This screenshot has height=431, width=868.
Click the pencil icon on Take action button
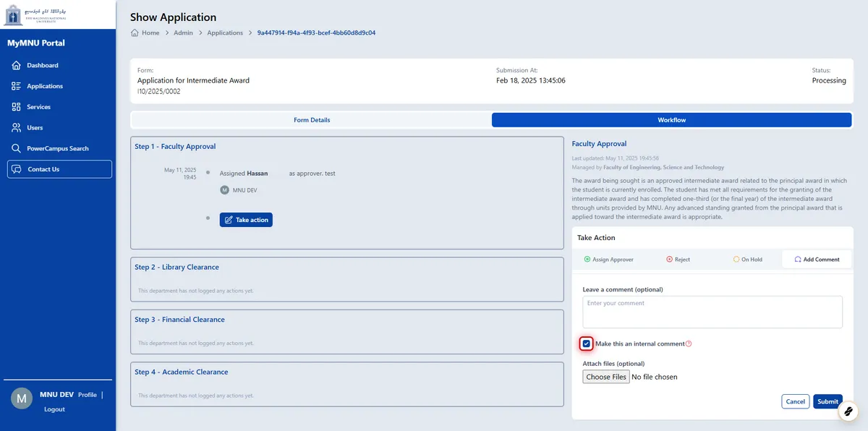(x=229, y=220)
